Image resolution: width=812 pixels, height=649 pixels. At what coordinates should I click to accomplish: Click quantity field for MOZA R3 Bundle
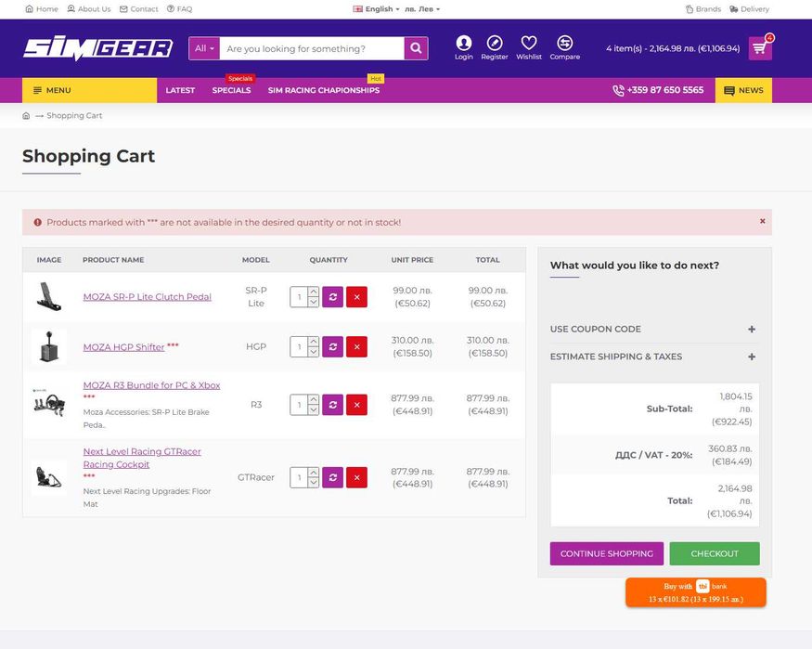(x=299, y=405)
